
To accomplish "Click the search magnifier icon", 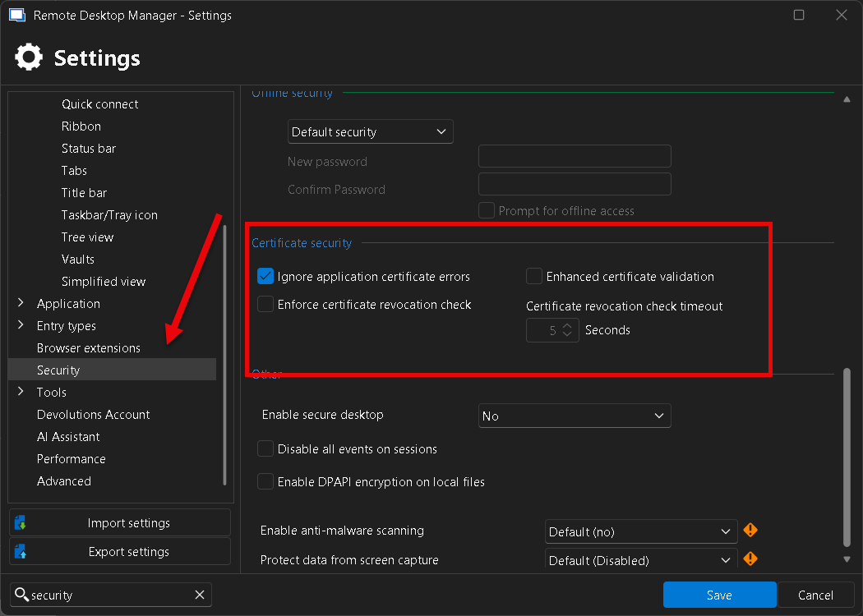I will click(x=21, y=594).
